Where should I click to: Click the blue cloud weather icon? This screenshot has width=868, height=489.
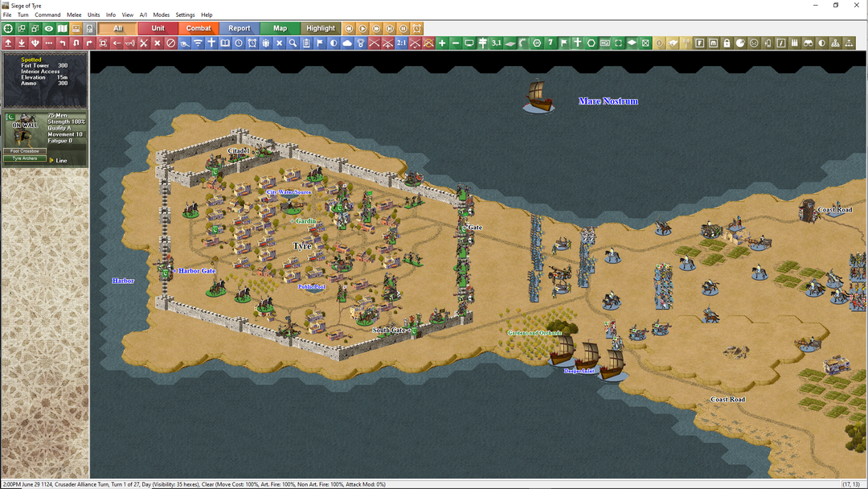point(347,43)
